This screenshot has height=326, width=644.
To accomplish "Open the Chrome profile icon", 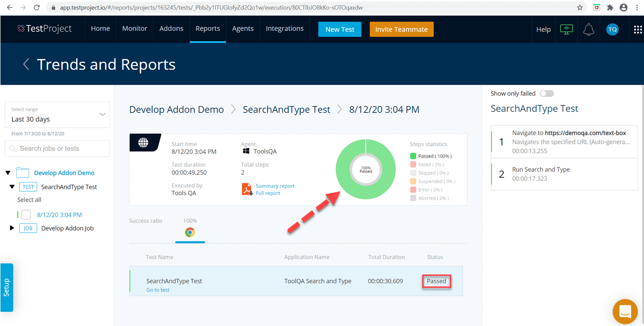I will [x=623, y=7].
